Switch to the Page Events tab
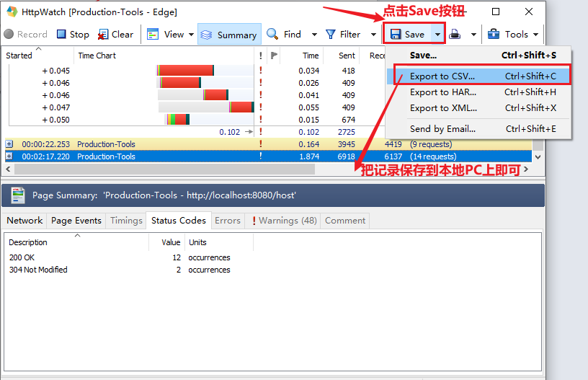Viewport: 588px width, 380px height. click(x=76, y=221)
